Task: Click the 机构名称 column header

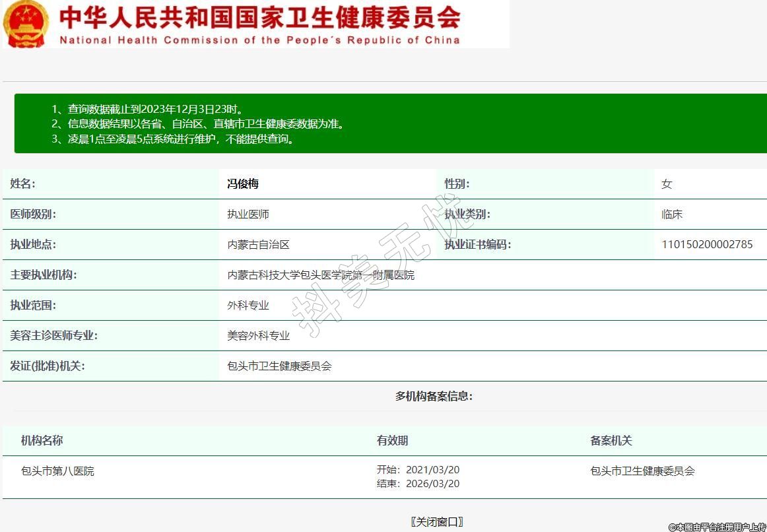Action: pos(42,441)
